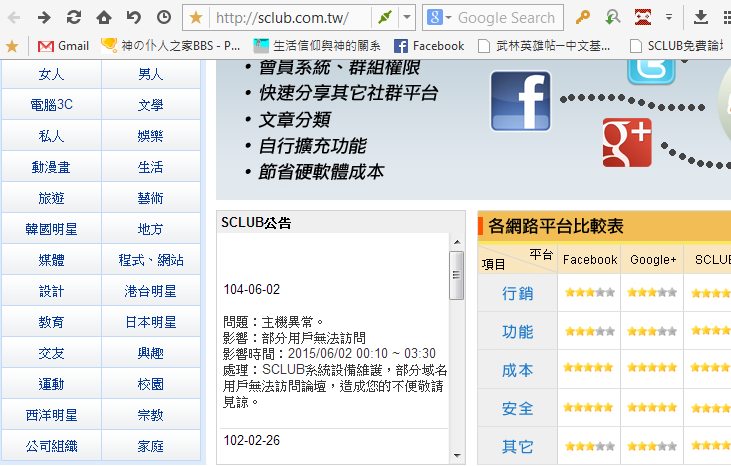This screenshot has height=466, width=731.
Task: Click the SCLUB公告 scrollbar down arrow
Action: (x=456, y=455)
